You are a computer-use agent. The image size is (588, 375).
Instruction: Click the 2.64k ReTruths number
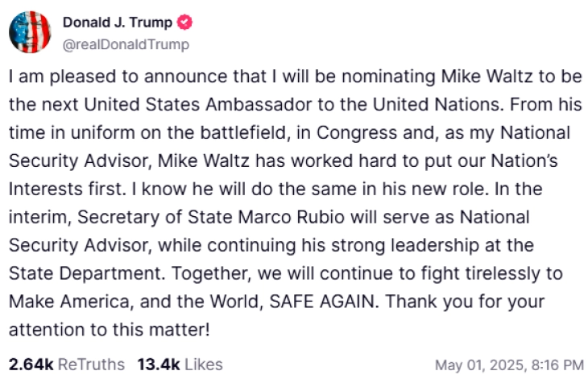31,364
